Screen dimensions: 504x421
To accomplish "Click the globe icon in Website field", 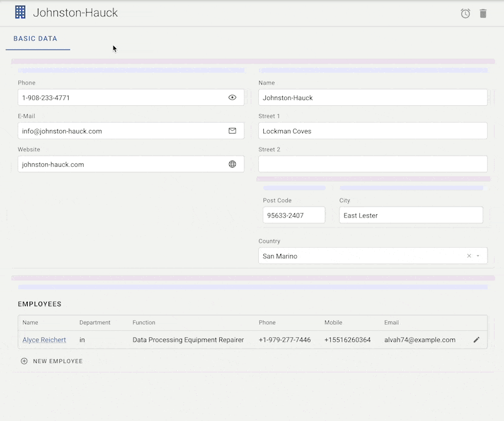I will click(232, 164).
